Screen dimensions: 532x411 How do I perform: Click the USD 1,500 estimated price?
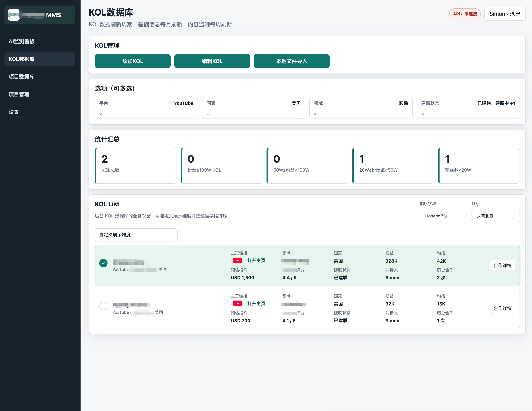pos(243,278)
